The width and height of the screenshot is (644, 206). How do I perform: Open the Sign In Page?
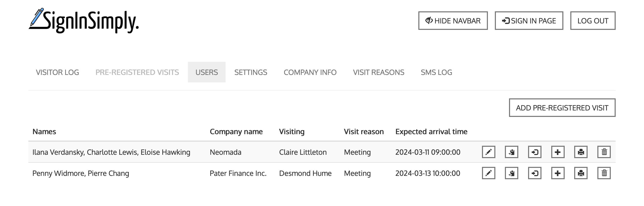tap(529, 21)
